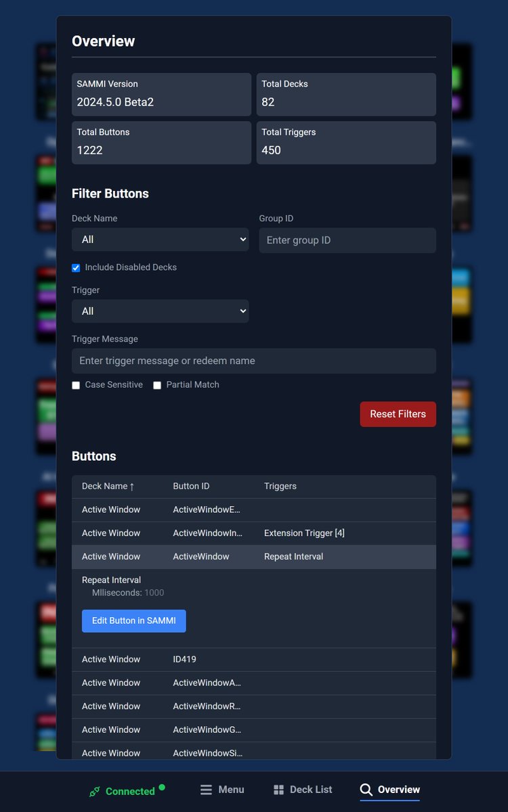Screen dimensions: 508x812
Task: Click the Button ID column header
Action: point(192,486)
